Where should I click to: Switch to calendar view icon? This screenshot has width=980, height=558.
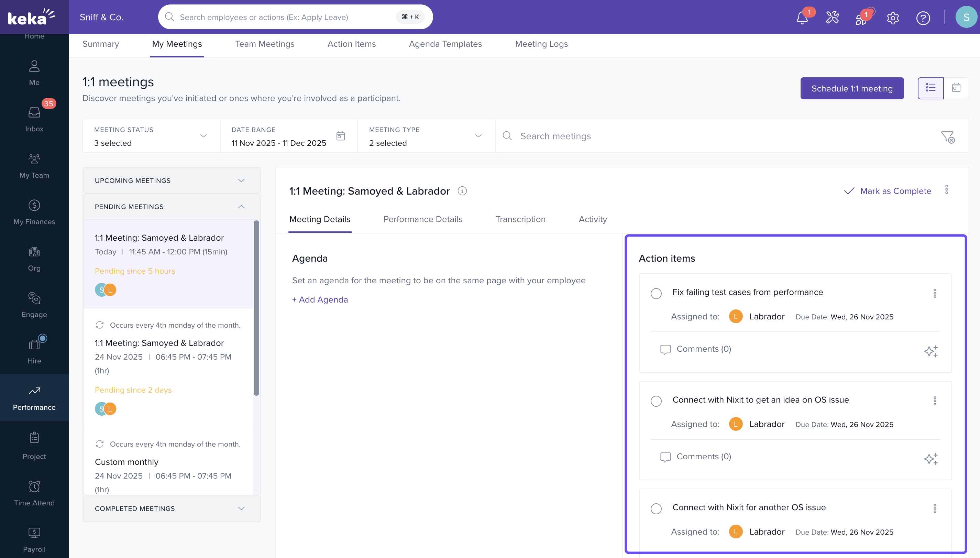tap(956, 88)
